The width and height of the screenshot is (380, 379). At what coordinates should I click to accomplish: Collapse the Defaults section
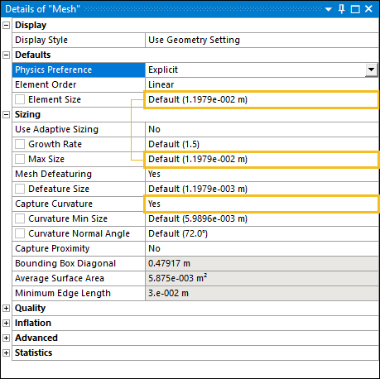point(6,55)
